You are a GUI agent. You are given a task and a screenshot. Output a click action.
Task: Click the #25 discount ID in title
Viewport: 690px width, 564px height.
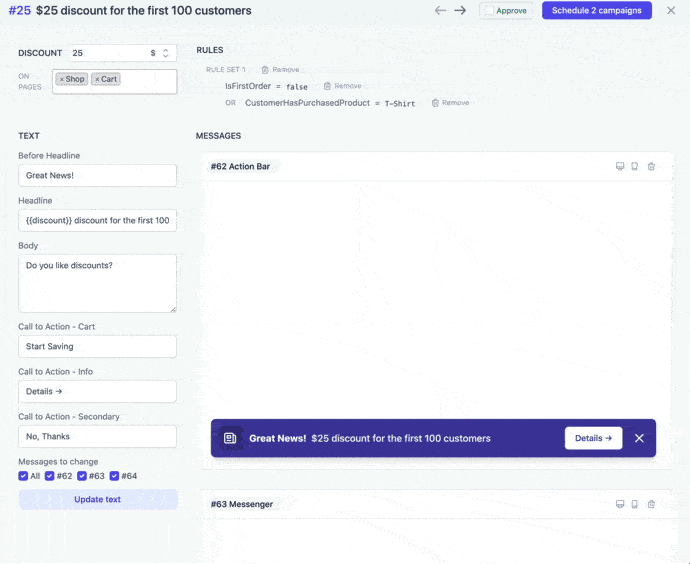coord(20,10)
